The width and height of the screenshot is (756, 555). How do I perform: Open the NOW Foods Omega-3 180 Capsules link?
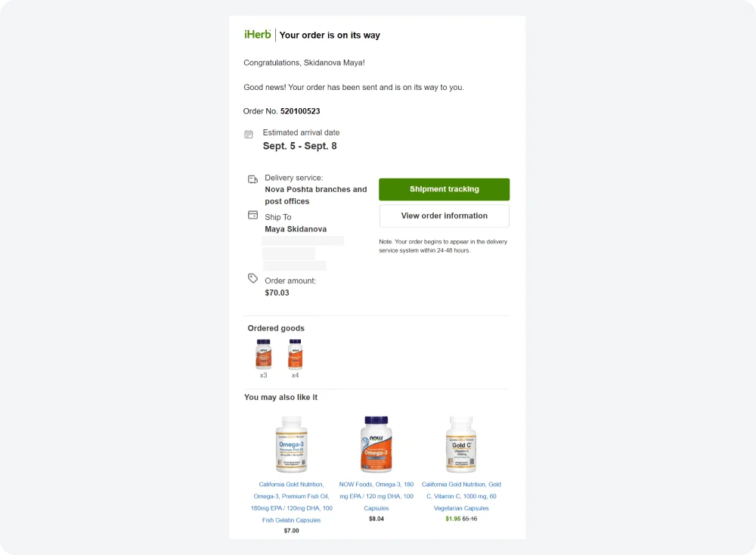376,496
